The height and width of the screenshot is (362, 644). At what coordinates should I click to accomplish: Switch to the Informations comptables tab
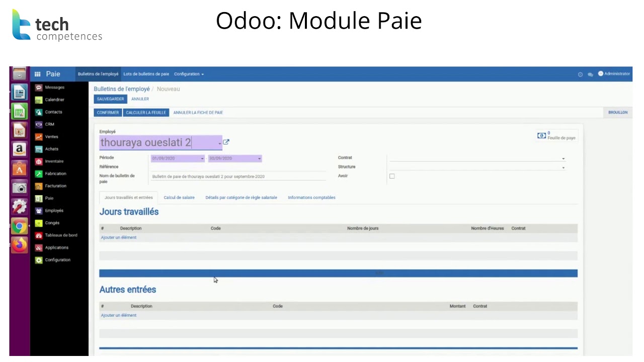[311, 198]
